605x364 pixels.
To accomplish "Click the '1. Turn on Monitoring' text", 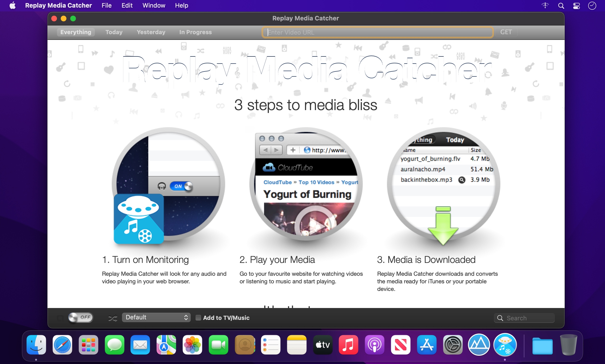I will (145, 260).
